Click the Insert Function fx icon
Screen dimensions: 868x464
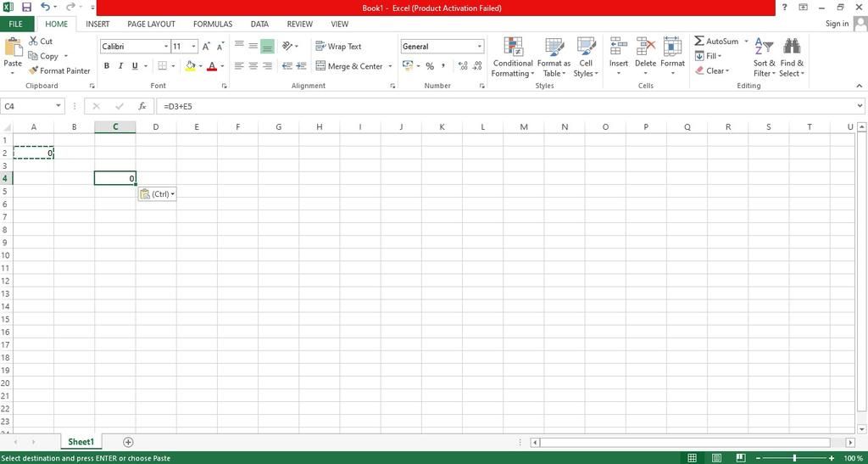pos(142,106)
